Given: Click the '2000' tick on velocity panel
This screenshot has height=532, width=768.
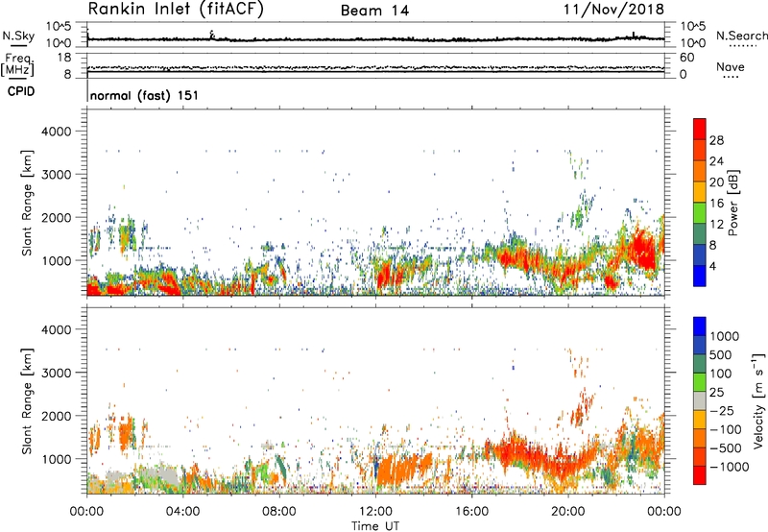Looking at the screenshot, I should (56, 416).
